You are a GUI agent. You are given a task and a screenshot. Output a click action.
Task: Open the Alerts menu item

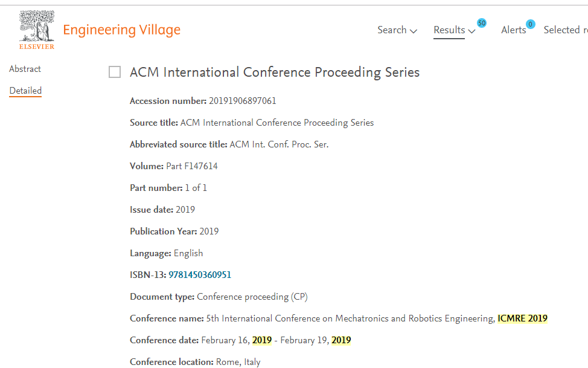pyautogui.click(x=513, y=30)
